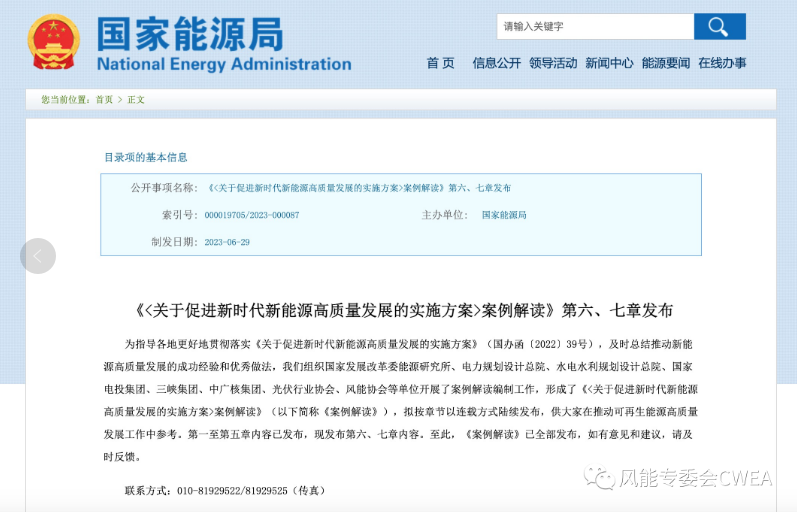Go to the 领导活动 navigation item

[553, 63]
